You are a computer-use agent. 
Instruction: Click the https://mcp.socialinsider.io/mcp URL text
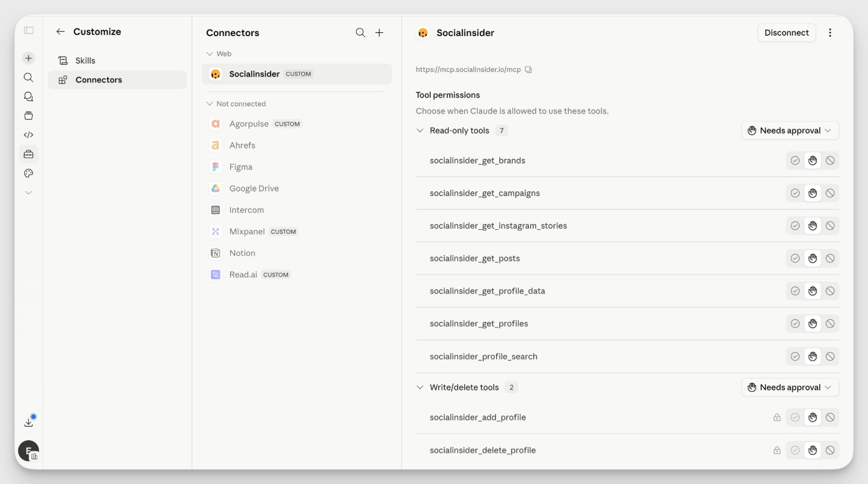coord(468,69)
